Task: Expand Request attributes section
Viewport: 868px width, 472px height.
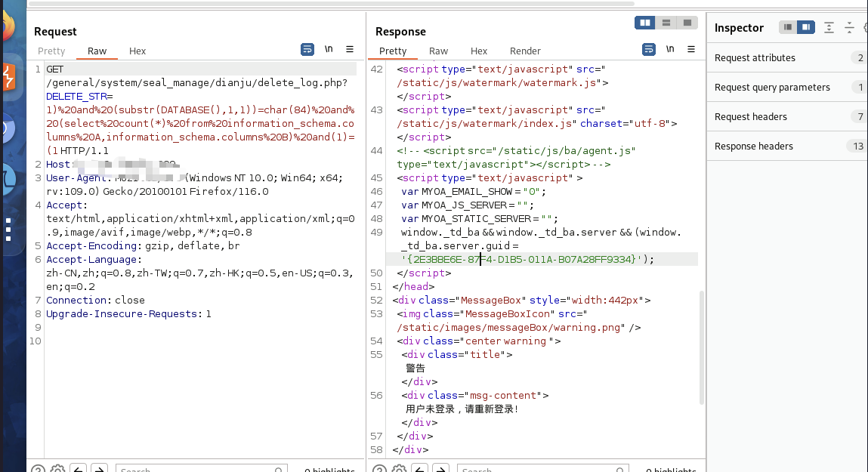Action: click(x=787, y=57)
